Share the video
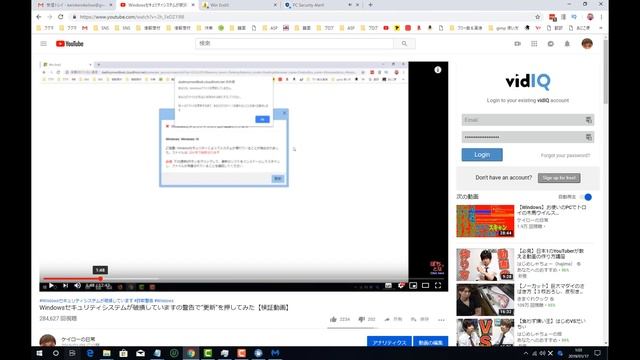This screenshot has height=360, width=640. click(393, 319)
